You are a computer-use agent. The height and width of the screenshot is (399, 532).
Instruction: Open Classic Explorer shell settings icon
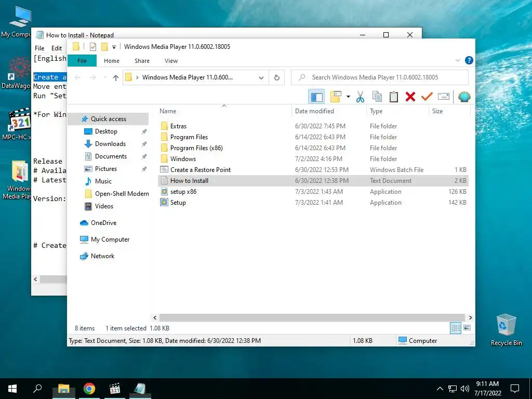(464, 97)
